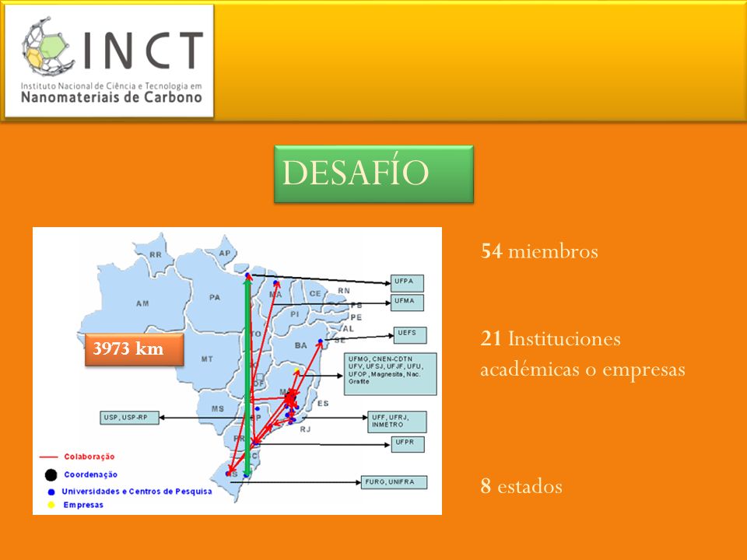Click the green vertical distance arrow
The image size is (747, 560).
[247, 377]
